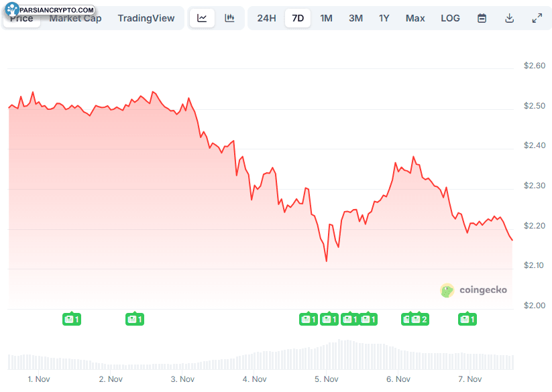Select the 7D time range
The width and height of the screenshot is (552, 392).
(x=298, y=18)
